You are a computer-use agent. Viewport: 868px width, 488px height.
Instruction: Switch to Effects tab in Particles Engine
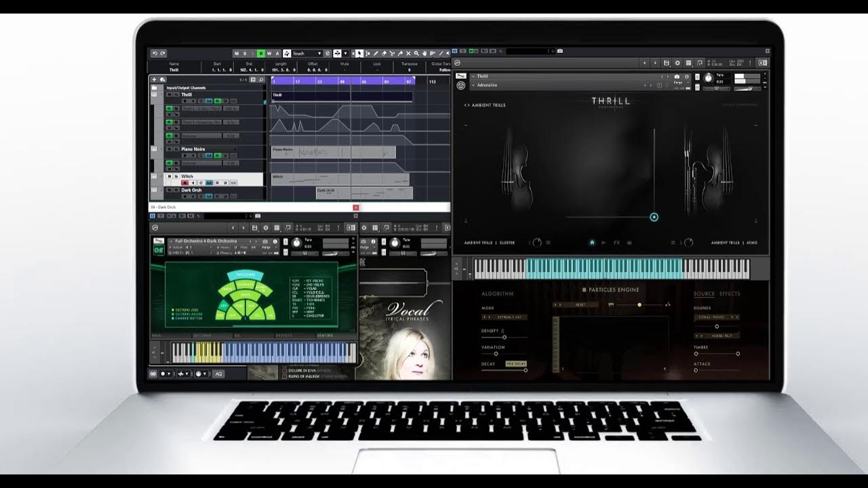(x=730, y=293)
